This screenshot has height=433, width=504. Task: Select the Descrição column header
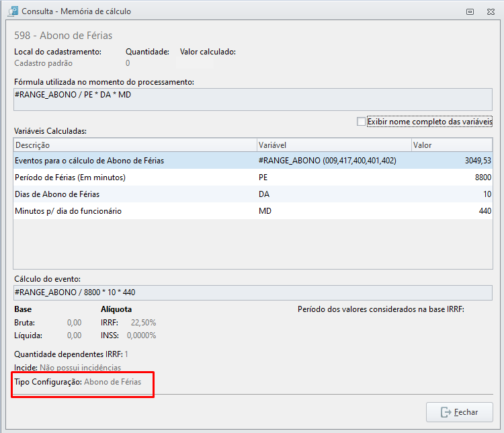135,145
